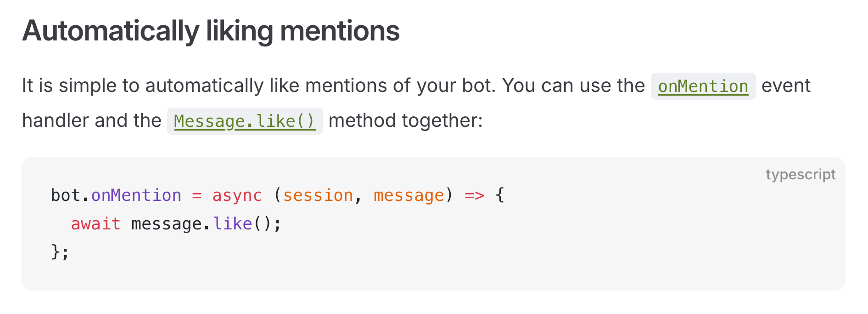Click the opening curly brace in the code

click(x=500, y=196)
